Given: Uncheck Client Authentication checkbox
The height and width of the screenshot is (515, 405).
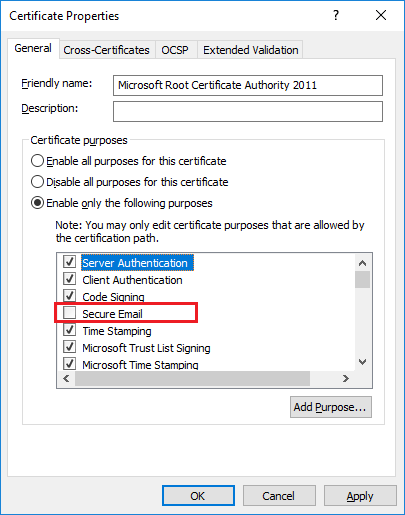Looking at the screenshot, I should pyautogui.click(x=69, y=279).
